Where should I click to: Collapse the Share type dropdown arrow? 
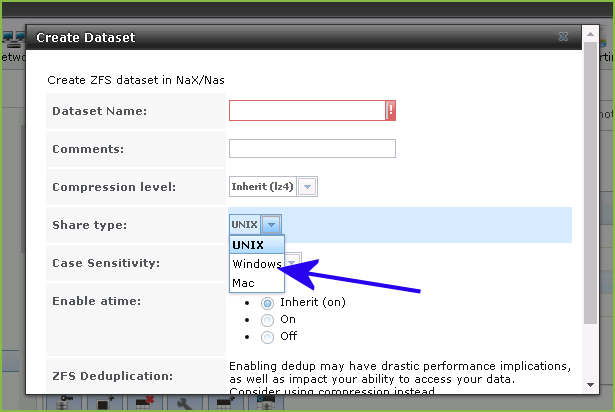(271, 225)
